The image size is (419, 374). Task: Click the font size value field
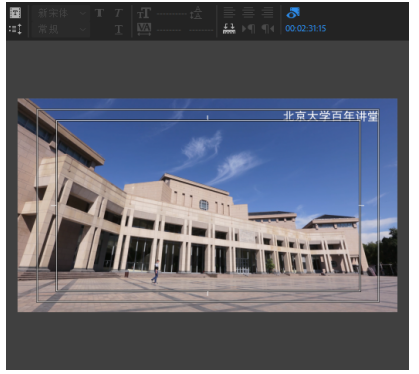(x=171, y=14)
